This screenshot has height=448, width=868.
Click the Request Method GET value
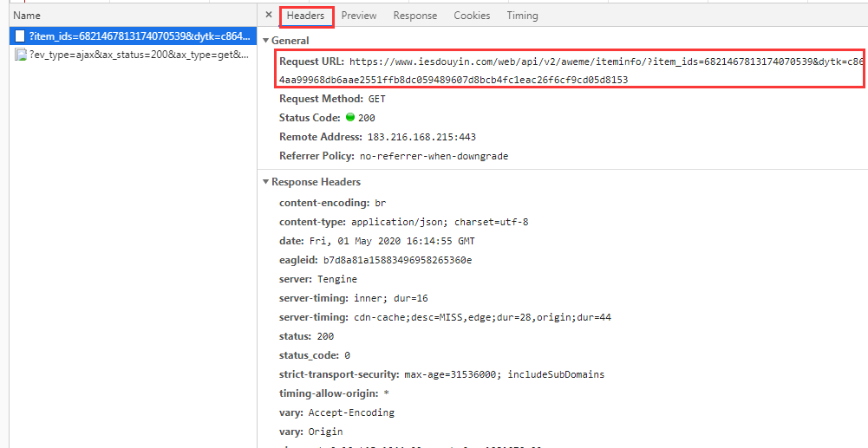[x=377, y=99]
